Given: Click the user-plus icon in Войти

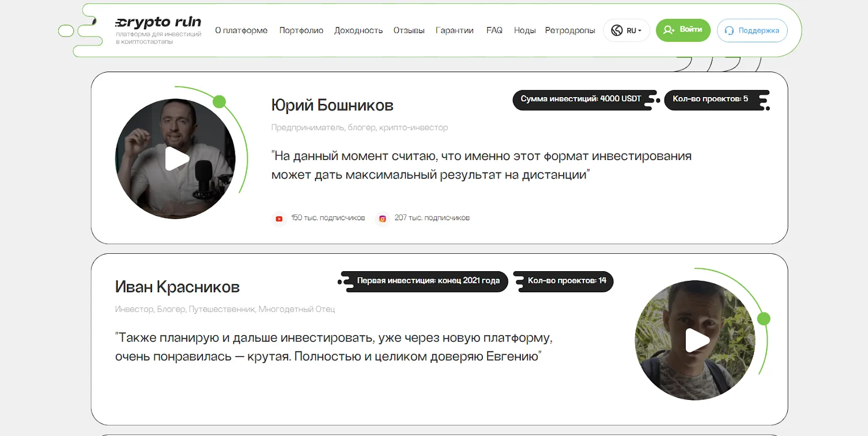Looking at the screenshot, I should [669, 30].
